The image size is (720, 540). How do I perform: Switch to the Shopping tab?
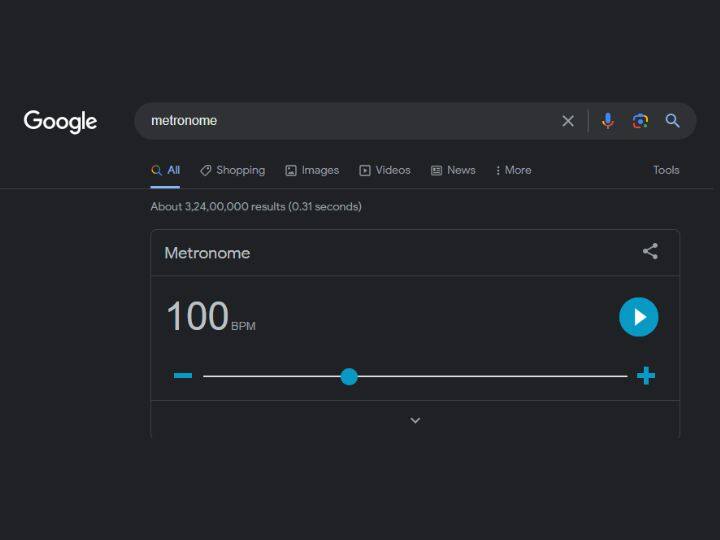tap(233, 170)
